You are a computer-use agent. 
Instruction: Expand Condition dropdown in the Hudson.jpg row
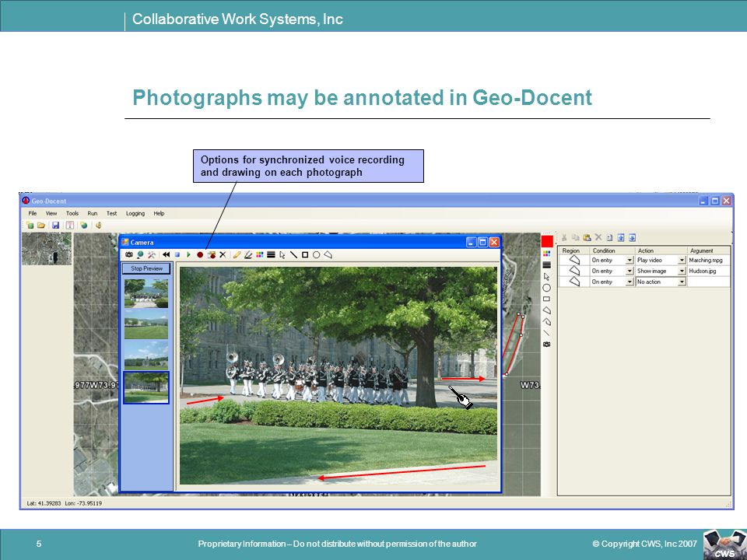click(630, 271)
